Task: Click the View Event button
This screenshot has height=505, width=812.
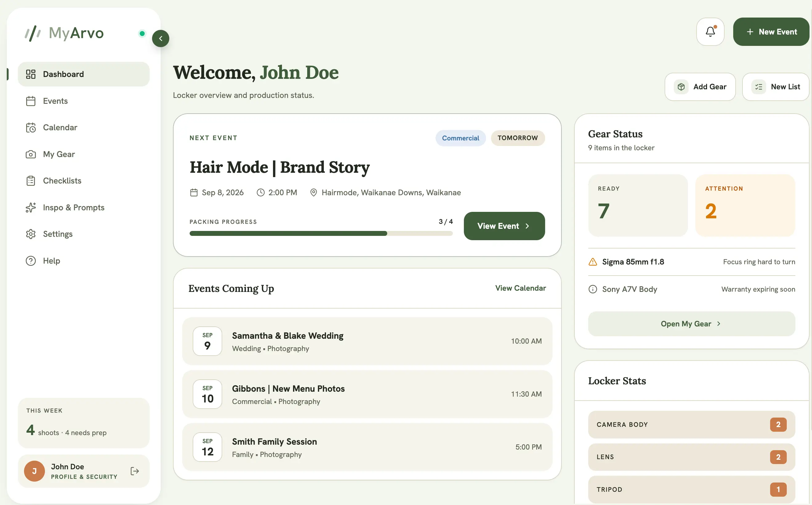Action: 504,226
